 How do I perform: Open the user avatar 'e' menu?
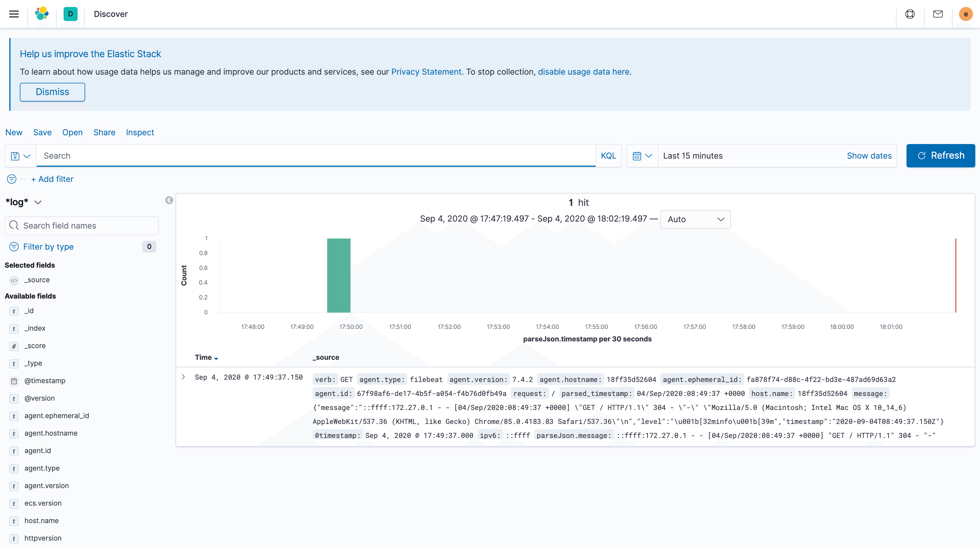[965, 14]
